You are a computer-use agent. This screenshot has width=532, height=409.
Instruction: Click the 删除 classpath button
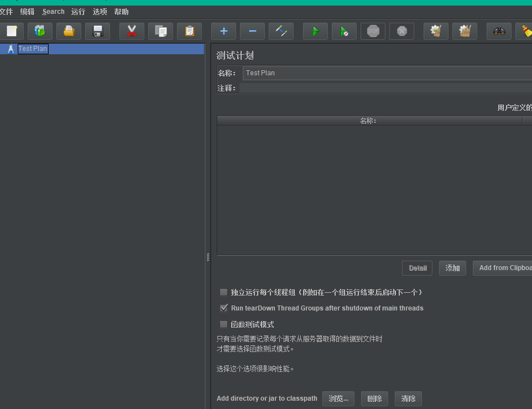click(x=374, y=398)
